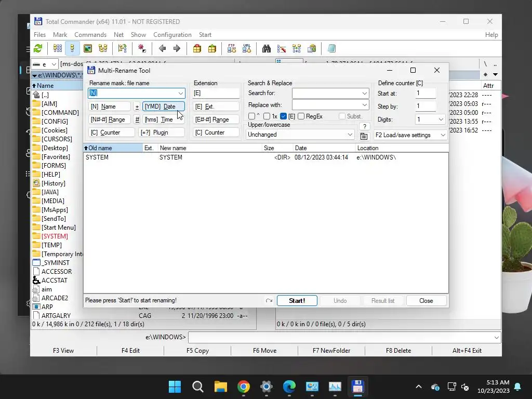Click the directory tree view icon
The width and height of the screenshot is (532, 399).
[x=103, y=48]
